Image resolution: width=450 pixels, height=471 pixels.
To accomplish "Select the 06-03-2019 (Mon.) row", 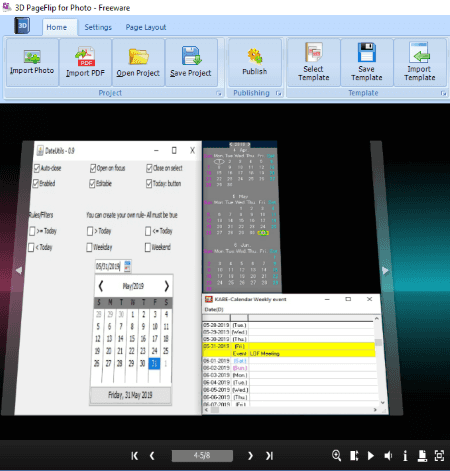I will tap(289, 375).
